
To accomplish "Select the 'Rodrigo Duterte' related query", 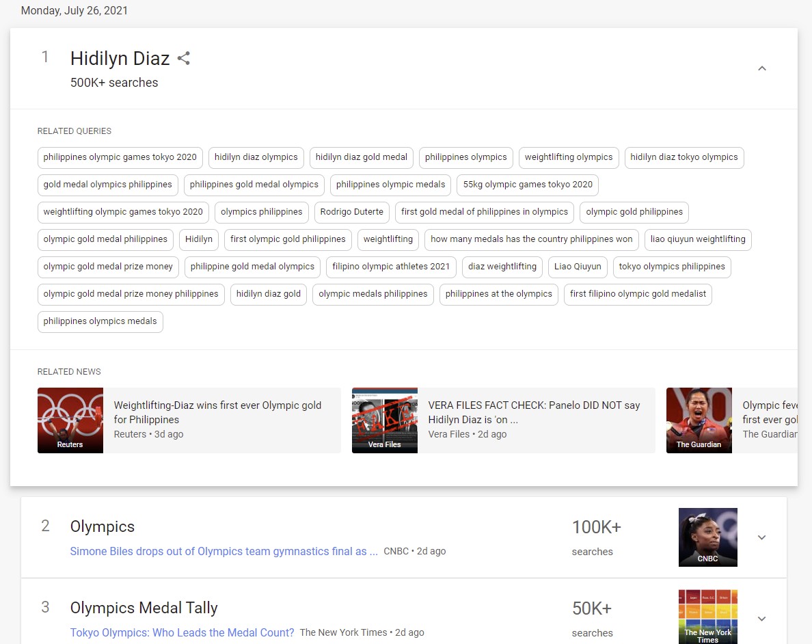I will 351,213.
